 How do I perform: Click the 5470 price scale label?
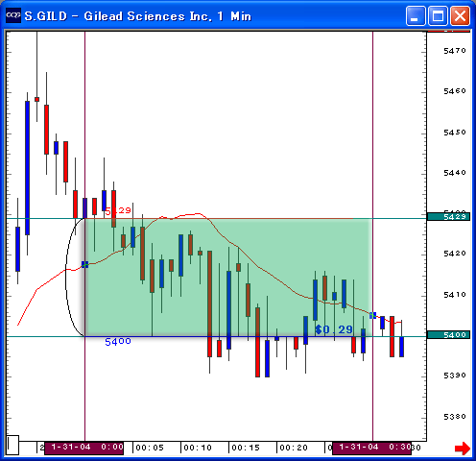tap(455, 51)
